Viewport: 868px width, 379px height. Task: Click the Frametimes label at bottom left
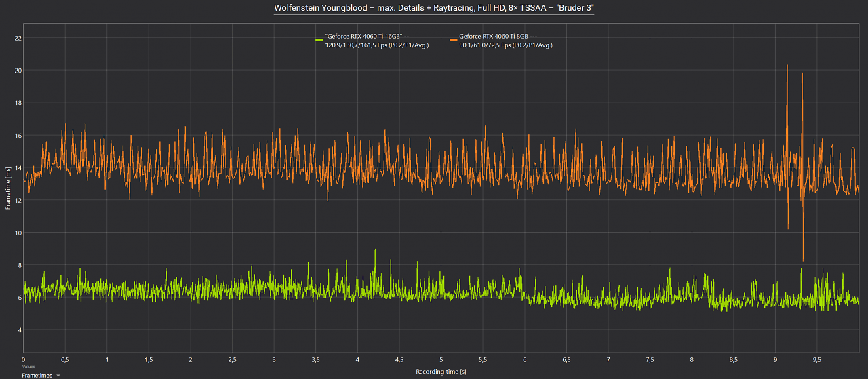point(37,375)
